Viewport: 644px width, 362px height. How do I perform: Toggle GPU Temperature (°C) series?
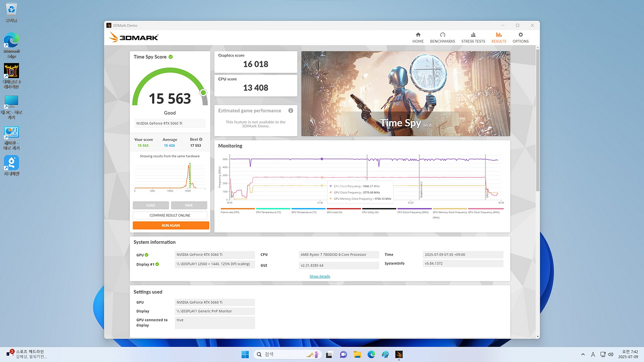click(x=308, y=211)
